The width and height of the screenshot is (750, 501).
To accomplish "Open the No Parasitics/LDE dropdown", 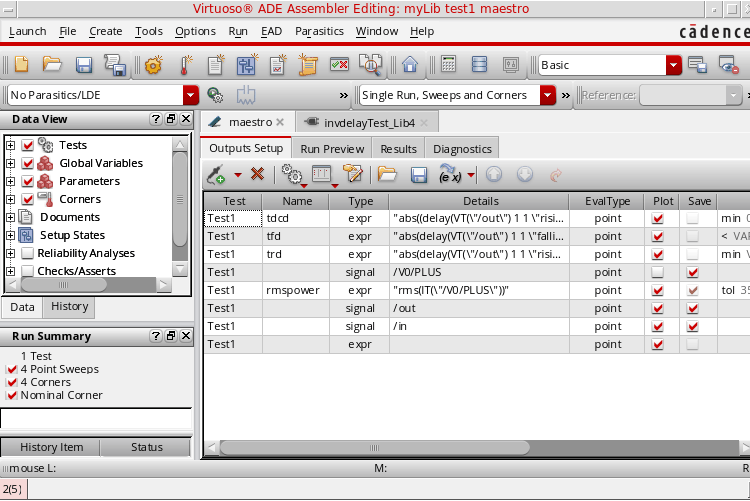I will coord(191,95).
